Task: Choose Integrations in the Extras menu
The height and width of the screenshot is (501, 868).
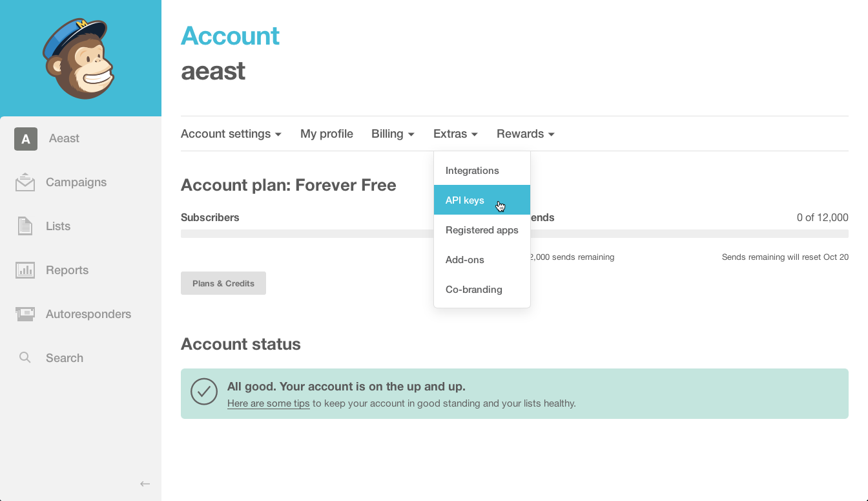Action: (472, 171)
